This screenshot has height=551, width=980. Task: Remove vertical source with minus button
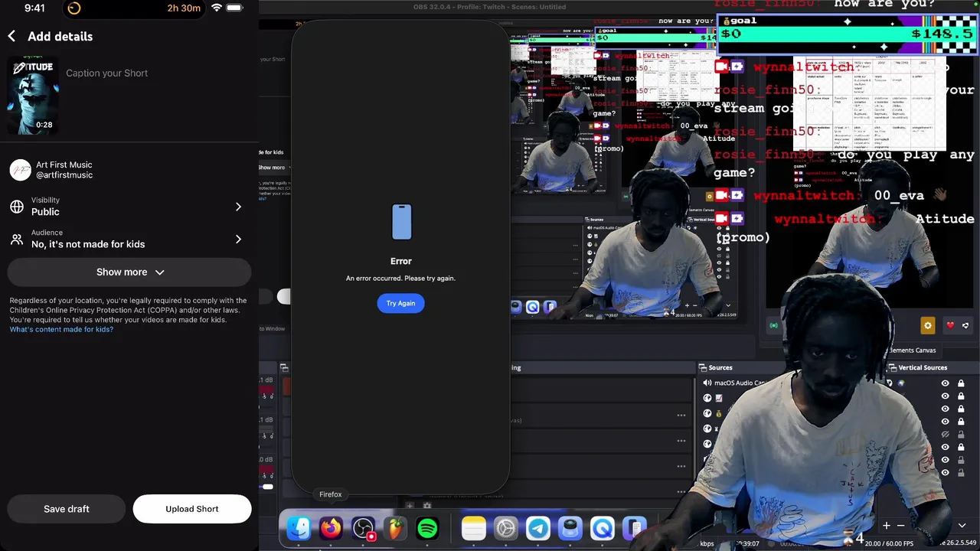pyautogui.click(x=900, y=526)
